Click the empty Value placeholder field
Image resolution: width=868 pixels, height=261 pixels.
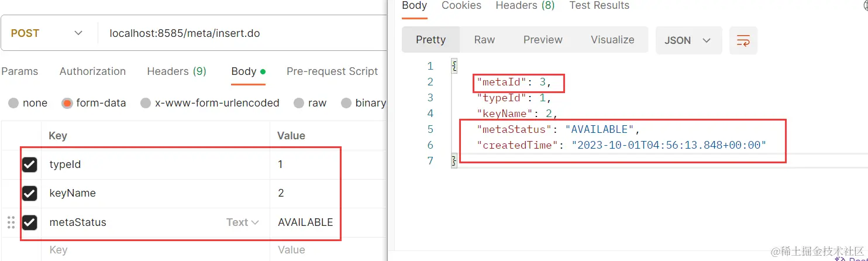(x=329, y=250)
